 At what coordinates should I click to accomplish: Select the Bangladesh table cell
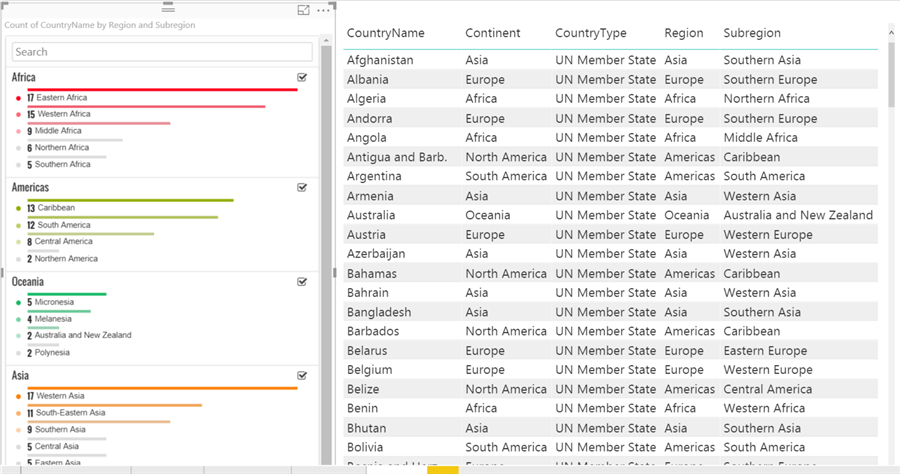tap(379, 312)
